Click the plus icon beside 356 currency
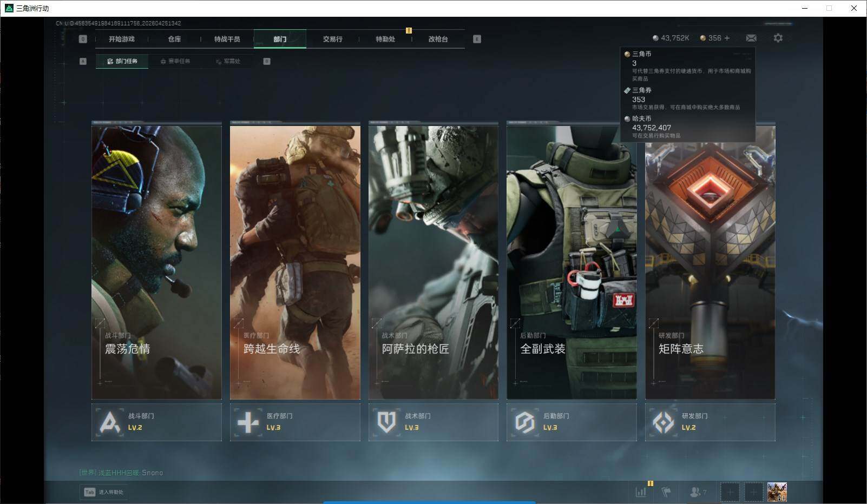 [727, 38]
